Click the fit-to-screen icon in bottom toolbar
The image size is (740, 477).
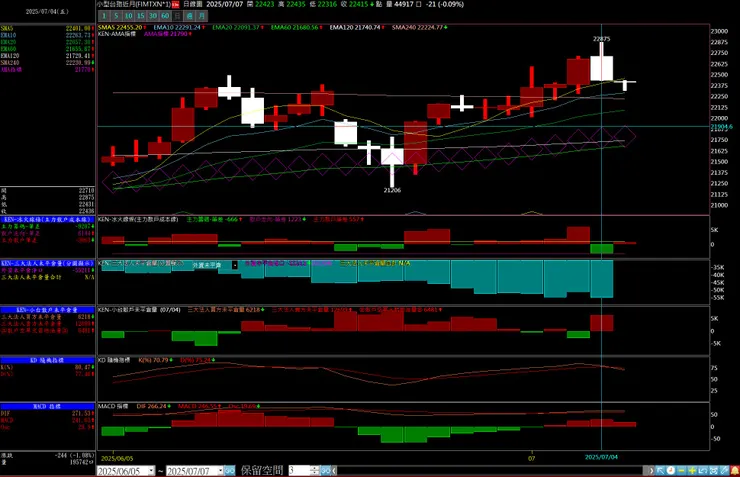click(x=714, y=471)
